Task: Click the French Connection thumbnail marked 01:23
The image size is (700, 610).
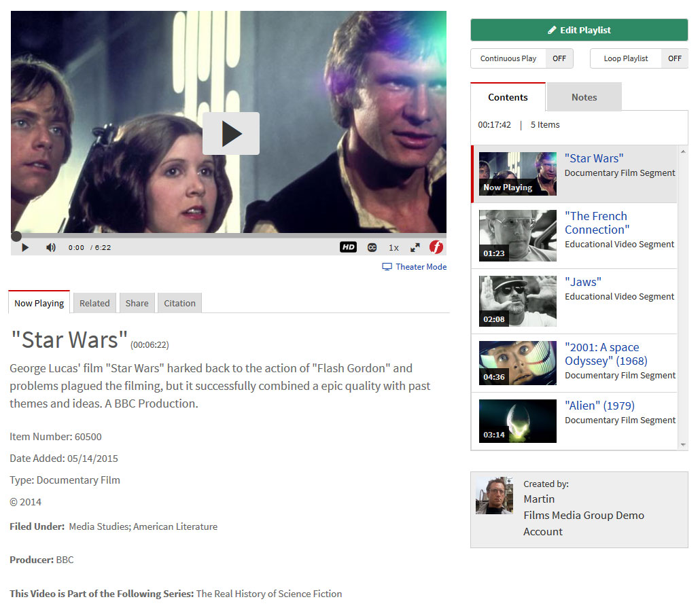Action: [x=518, y=236]
